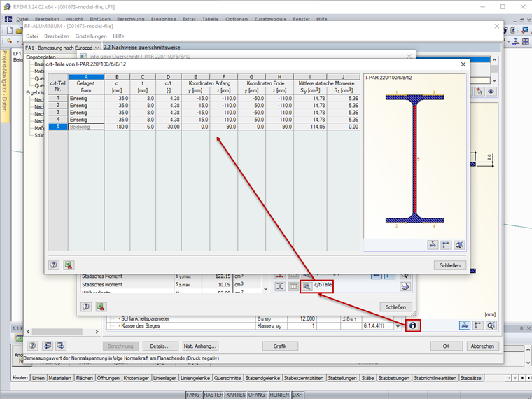Click cross-section info button in RF-ALUMINIUM
The height and width of the screenshot is (399, 532).
tap(412, 325)
